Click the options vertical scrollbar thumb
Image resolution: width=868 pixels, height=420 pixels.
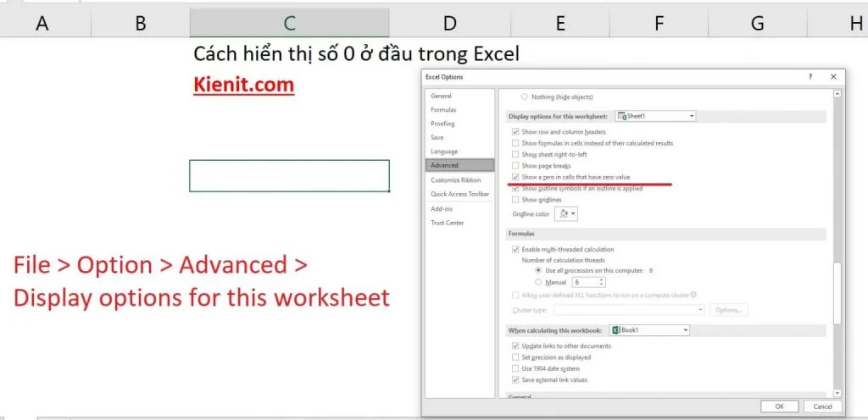(x=837, y=294)
